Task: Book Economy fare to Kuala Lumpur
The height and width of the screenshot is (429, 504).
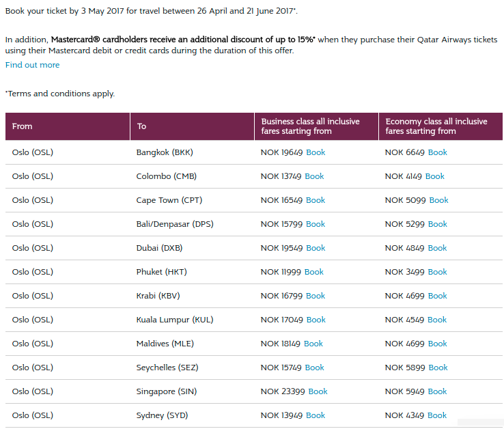Action: 437,320
